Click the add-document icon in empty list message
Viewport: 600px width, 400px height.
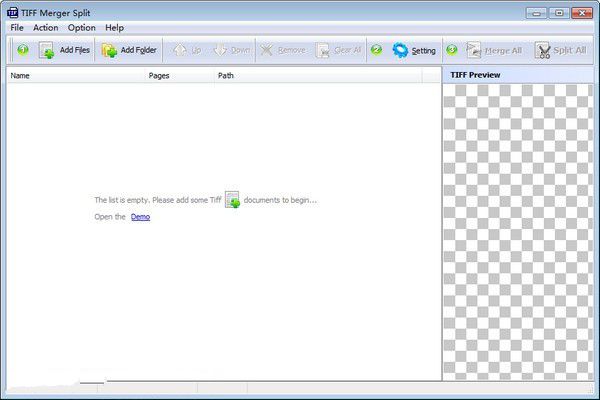[232, 200]
